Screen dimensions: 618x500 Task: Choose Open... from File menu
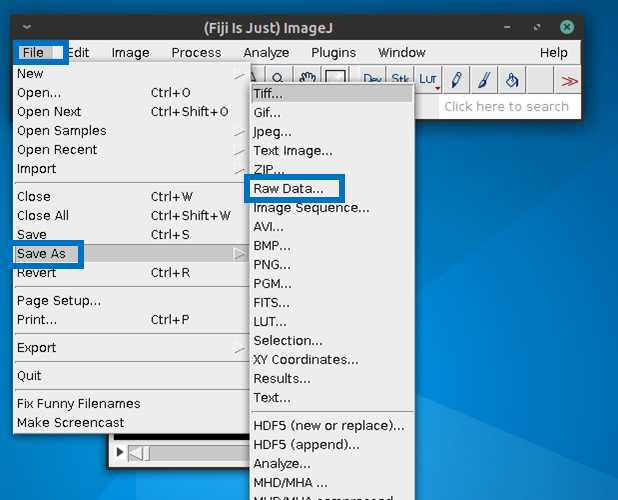[131, 93]
